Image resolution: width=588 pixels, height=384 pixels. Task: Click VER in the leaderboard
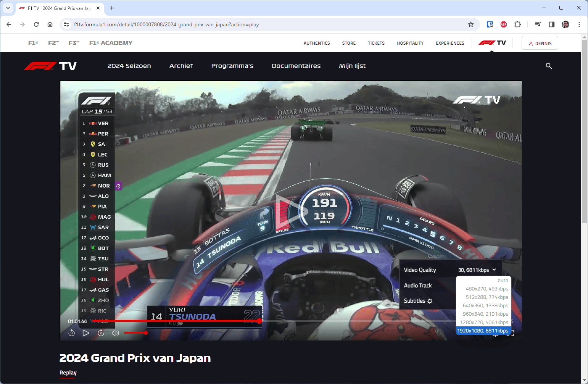click(103, 123)
